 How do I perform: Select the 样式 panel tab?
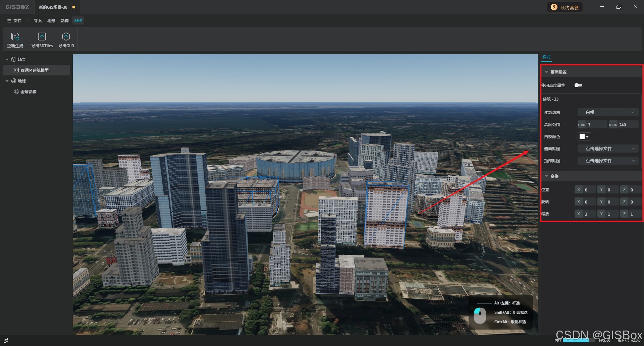546,57
